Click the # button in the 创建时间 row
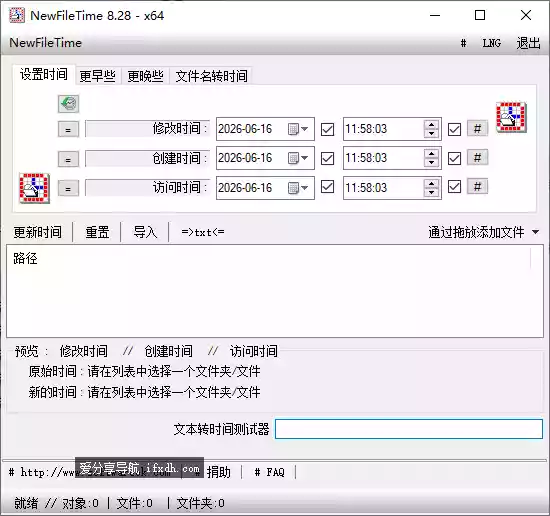 coord(477,158)
